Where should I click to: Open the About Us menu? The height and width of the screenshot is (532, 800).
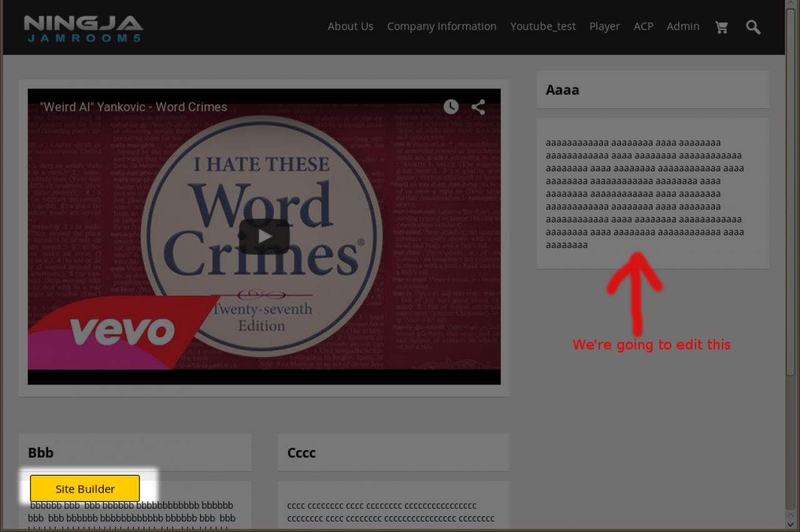pos(351,26)
